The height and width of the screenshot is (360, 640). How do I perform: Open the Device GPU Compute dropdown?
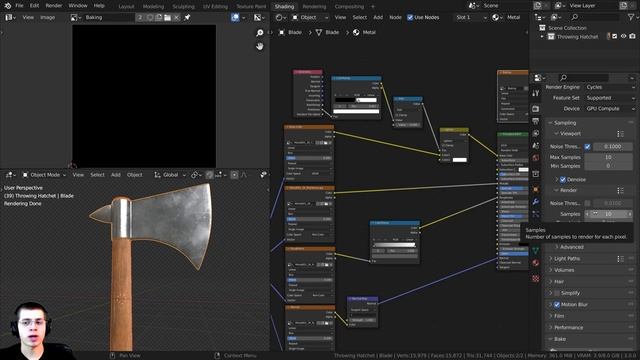pos(610,109)
